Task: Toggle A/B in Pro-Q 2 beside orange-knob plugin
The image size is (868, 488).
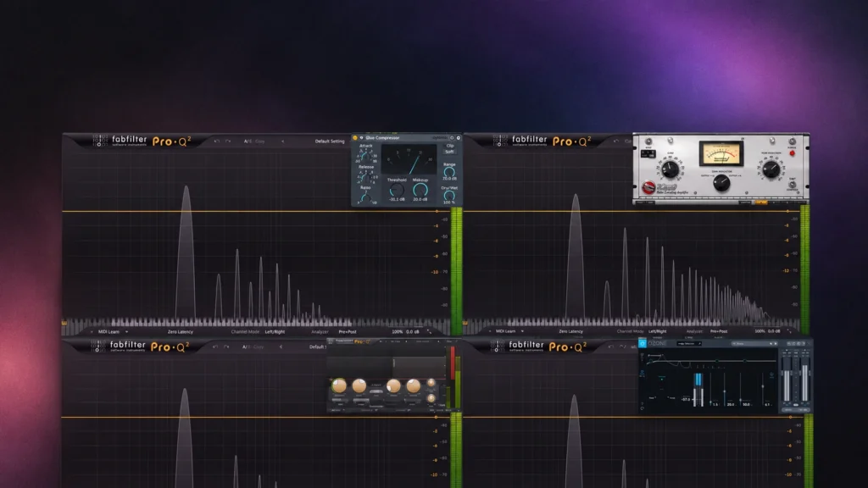Action: pyautogui.click(x=245, y=347)
